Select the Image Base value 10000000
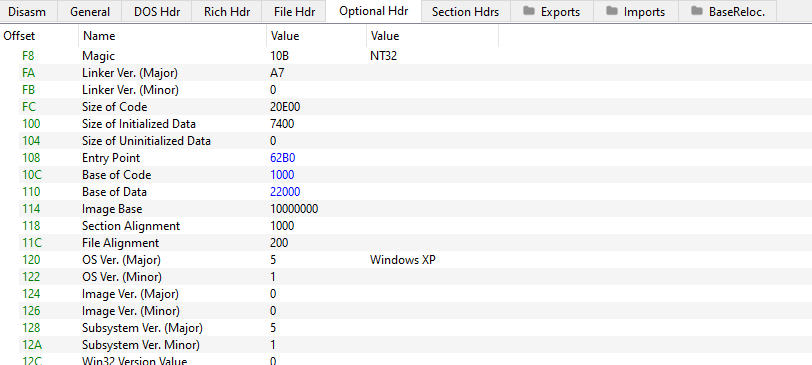The image size is (812, 365). click(x=294, y=209)
